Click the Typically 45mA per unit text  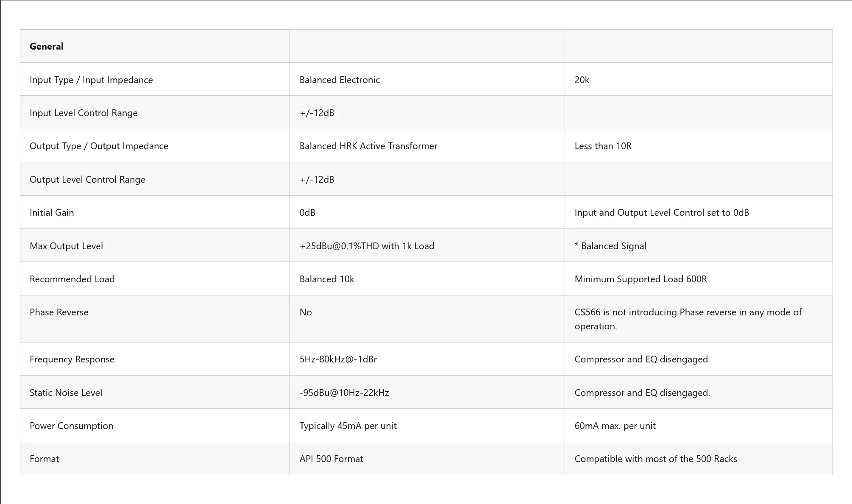click(x=348, y=426)
